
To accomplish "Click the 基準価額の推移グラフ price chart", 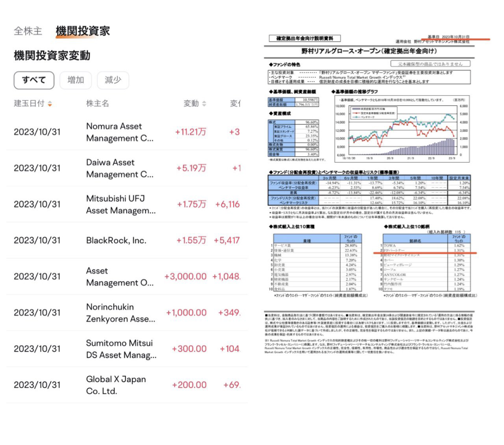I will [401, 129].
